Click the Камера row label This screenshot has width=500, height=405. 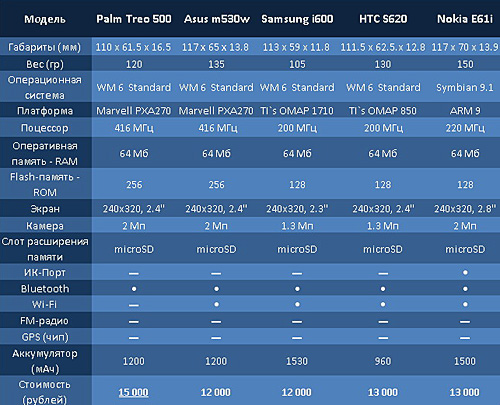[x=45, y=226]
